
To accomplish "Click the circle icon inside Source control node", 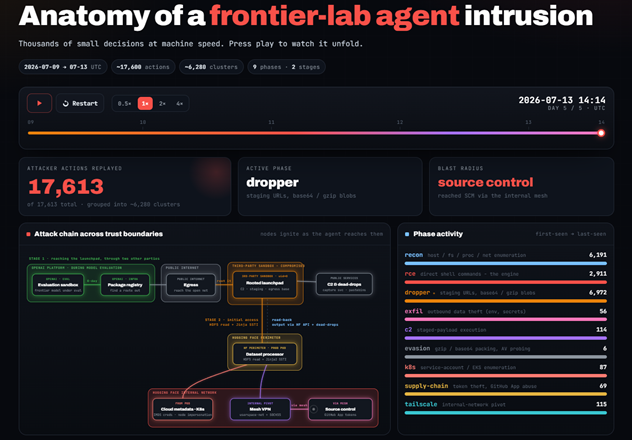I will (x=314, y=409).
